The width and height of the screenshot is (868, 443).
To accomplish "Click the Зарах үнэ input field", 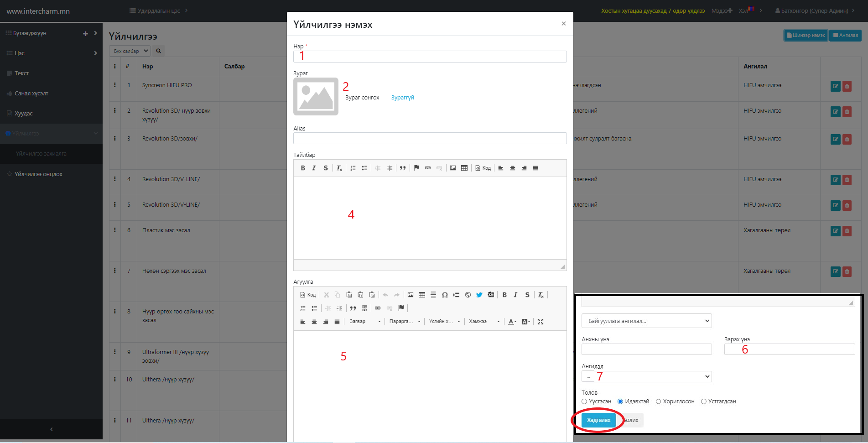I will pyautogui.click(x=789, y=349).
